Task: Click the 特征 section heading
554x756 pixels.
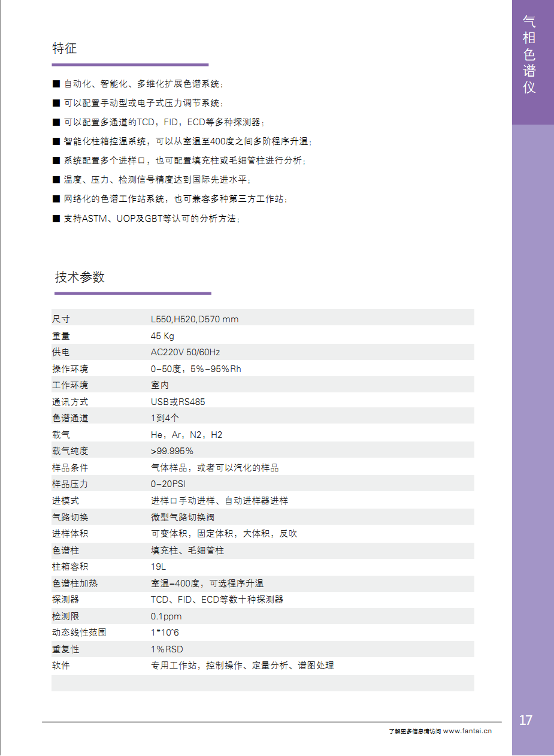Action: click(x=65, y=49)
